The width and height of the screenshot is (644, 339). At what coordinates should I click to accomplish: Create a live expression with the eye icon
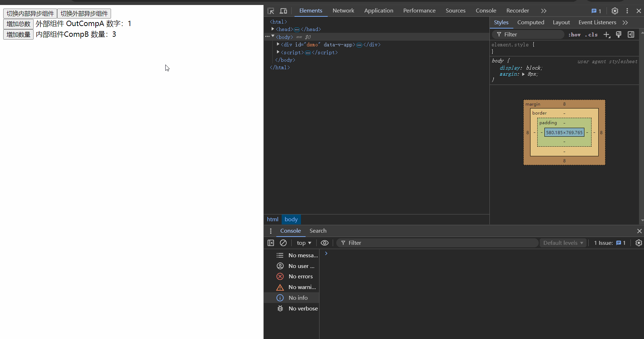(x=324, y=243)
